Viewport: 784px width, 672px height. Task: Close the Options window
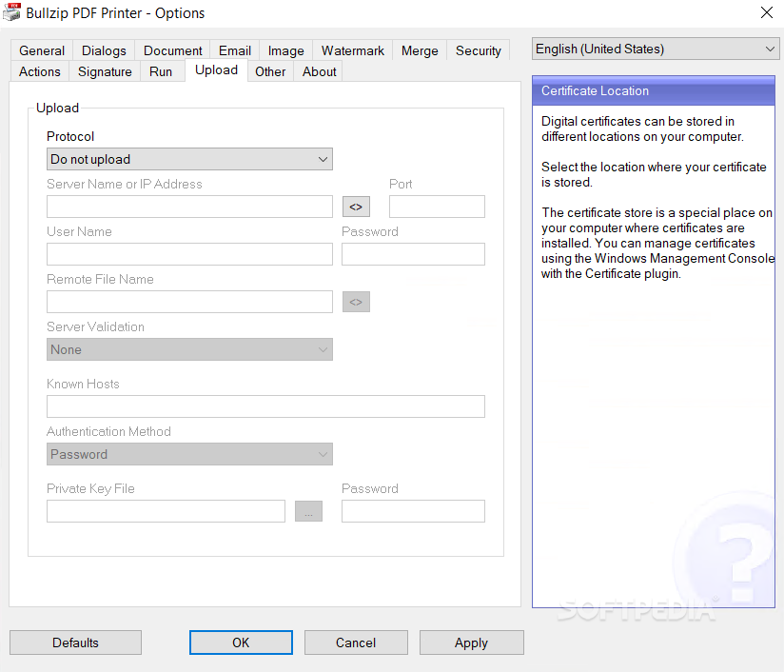click(x=767, y=12)
